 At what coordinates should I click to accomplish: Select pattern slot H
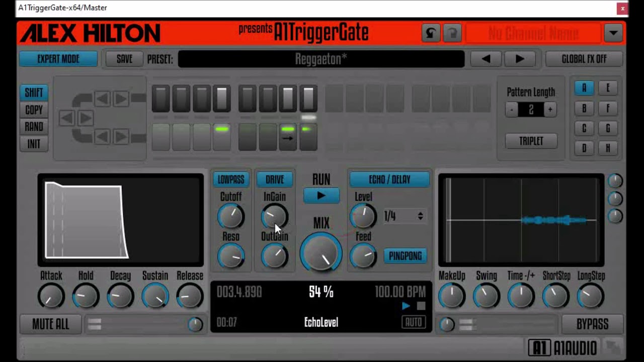(608, 148)
